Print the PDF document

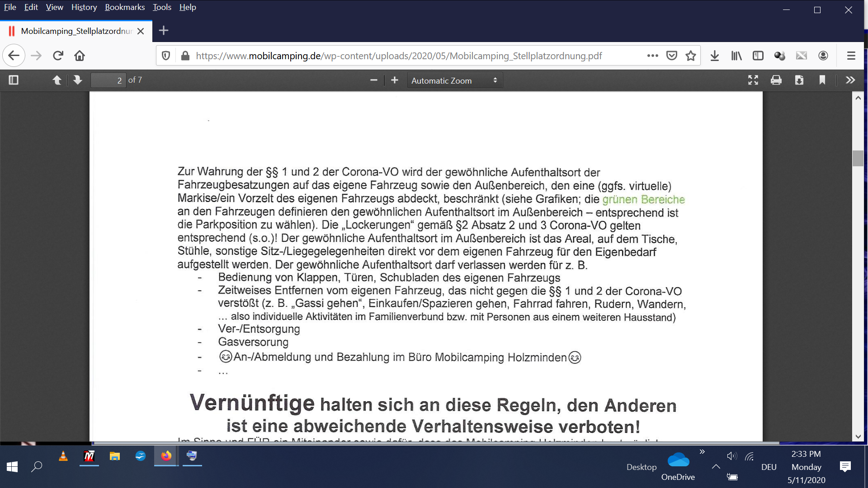coord(776,80)
